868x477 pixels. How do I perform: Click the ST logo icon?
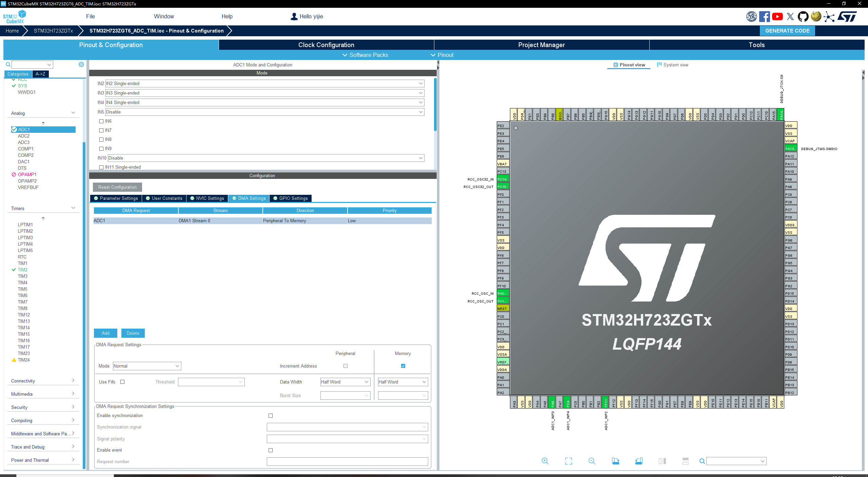pos(847,16)
